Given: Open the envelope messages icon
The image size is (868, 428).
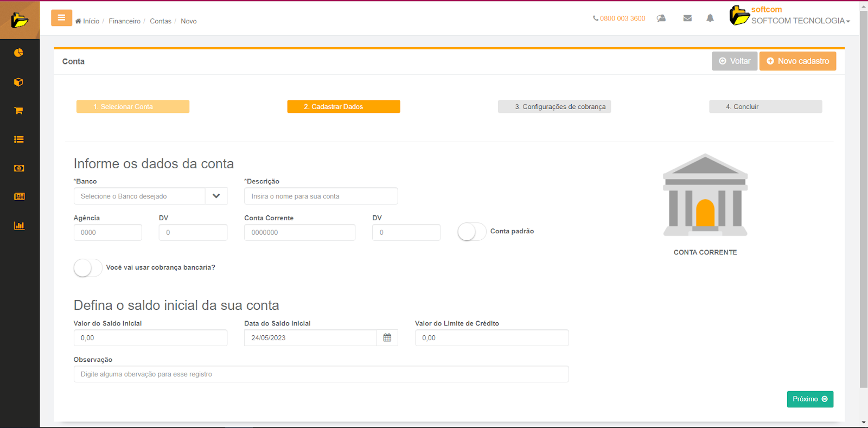Looking at the screenshot, I should [x=687, y=18].
